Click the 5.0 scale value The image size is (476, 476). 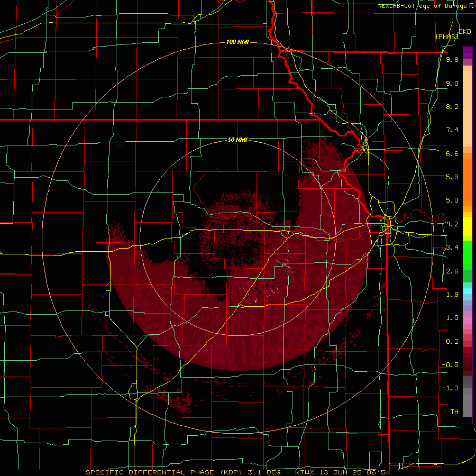452,200
